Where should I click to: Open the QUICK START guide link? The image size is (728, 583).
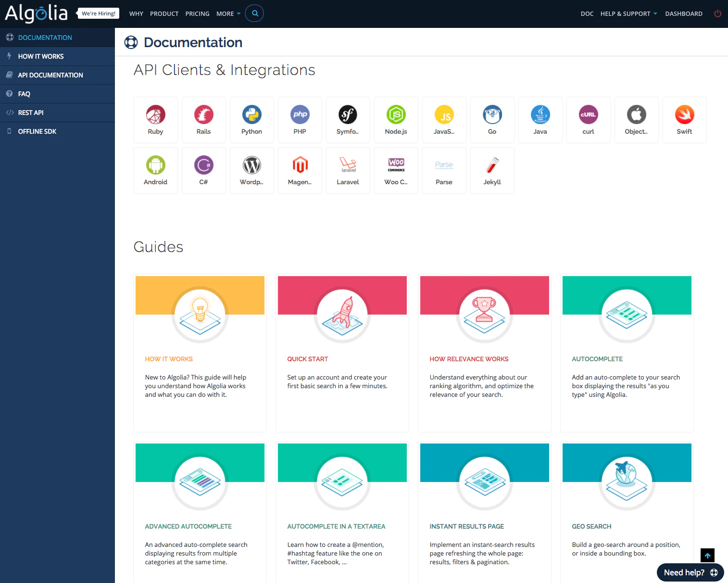[308, 359]
